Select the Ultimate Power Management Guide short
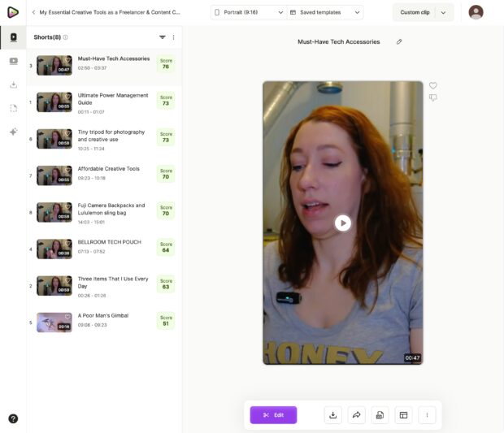 (x=104, y=102)
